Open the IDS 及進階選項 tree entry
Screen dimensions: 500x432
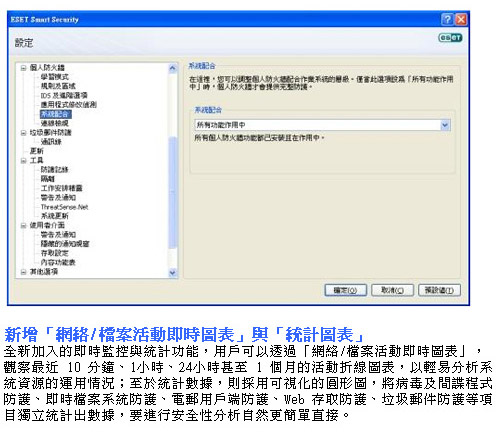[x=64, y=95]
